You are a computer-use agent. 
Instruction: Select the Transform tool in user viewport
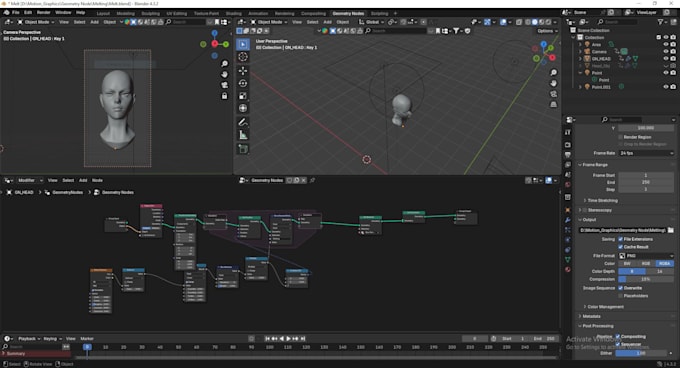point(243,108)
